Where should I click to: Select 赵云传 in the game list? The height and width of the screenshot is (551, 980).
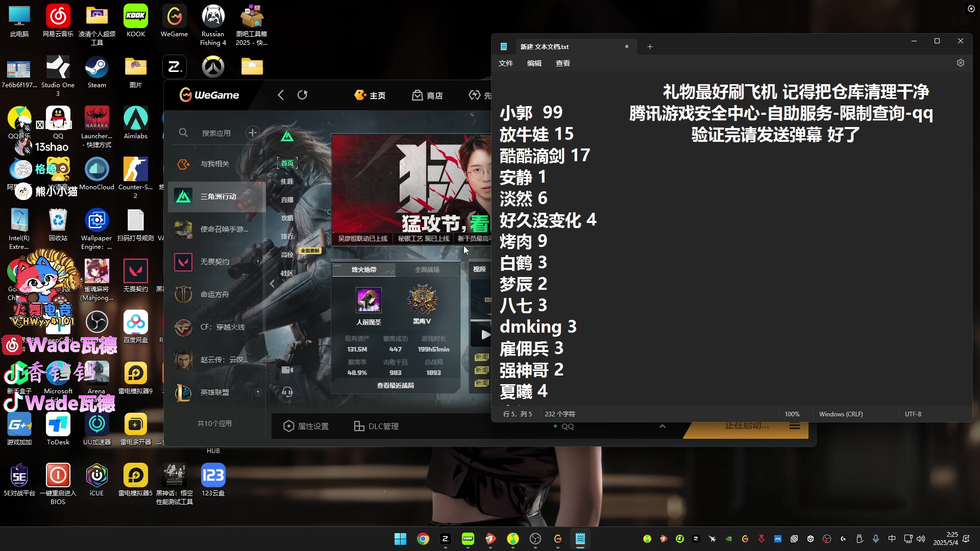216,360
